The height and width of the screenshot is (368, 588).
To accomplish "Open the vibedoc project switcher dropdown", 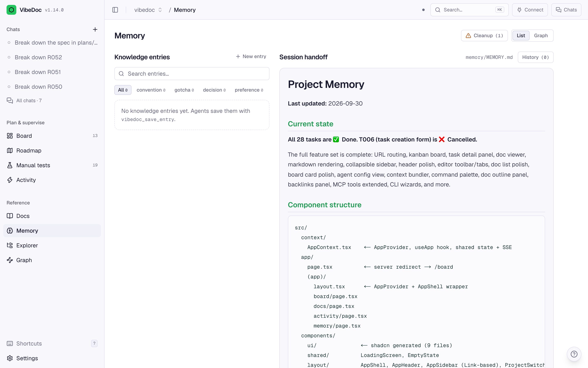I will click(x=148, y=10).
